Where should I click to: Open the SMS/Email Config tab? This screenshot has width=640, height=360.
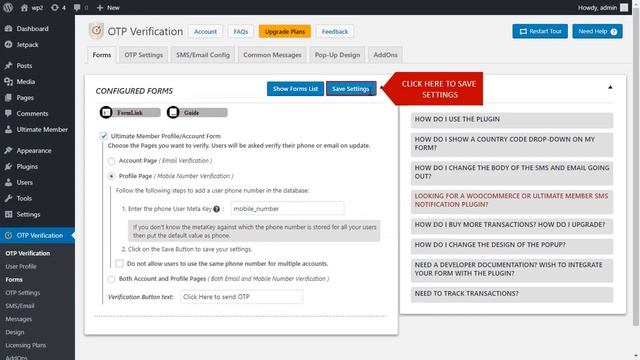(203, 55)
